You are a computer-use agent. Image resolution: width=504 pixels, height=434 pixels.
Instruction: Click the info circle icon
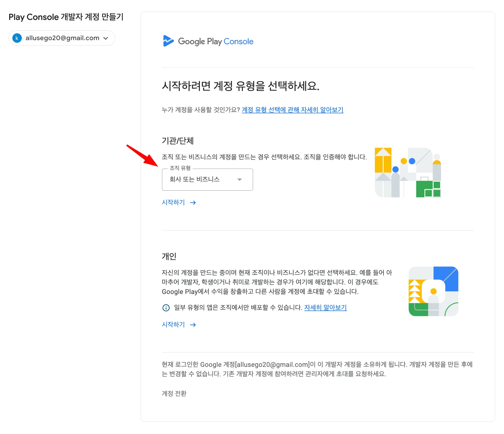tap(166, 308)
